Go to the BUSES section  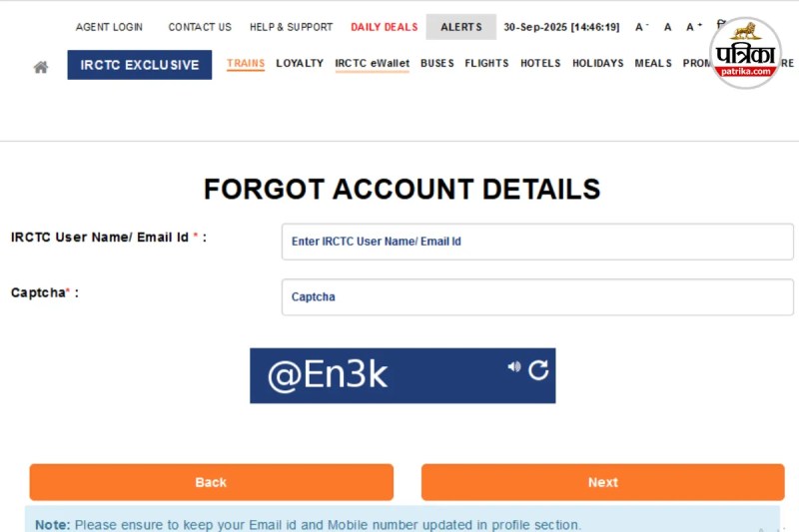click(x=437, y=63)
